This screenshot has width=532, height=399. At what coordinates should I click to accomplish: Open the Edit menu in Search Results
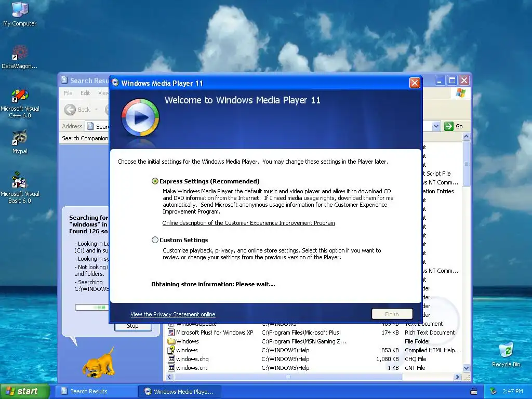(x=85, y=93)
